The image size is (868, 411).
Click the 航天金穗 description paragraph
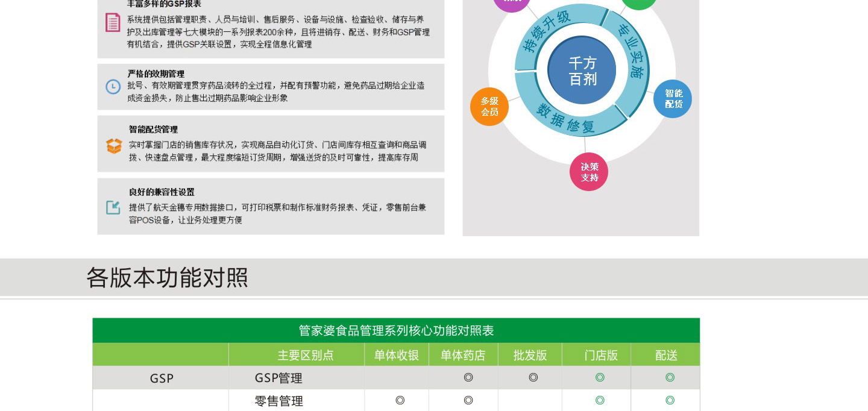click(x=277, y=214)
